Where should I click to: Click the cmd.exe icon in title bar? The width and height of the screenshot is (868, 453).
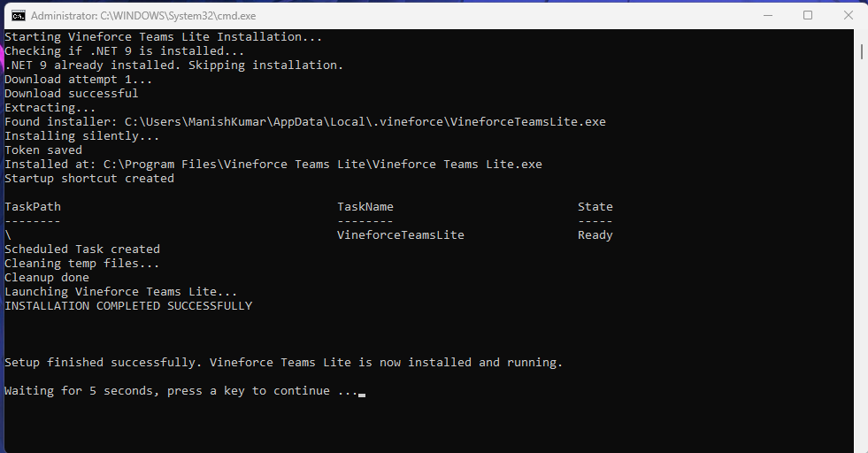coord(19,16)
